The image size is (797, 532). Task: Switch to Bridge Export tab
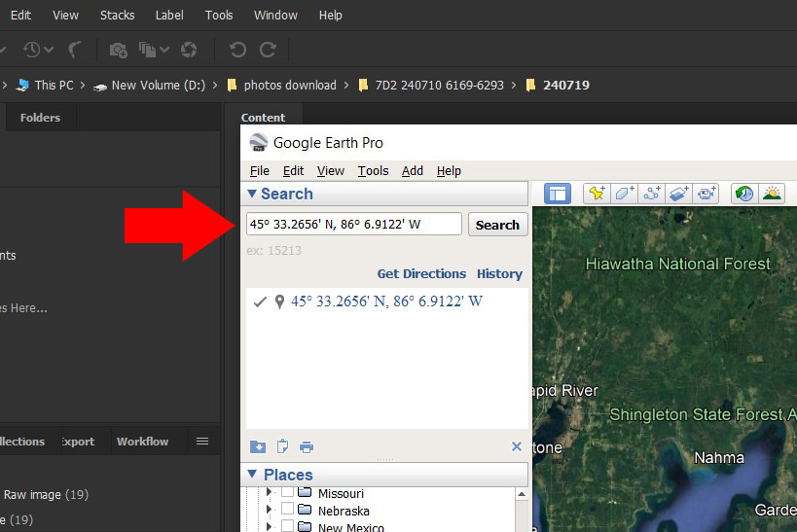[x=78, y=441]
